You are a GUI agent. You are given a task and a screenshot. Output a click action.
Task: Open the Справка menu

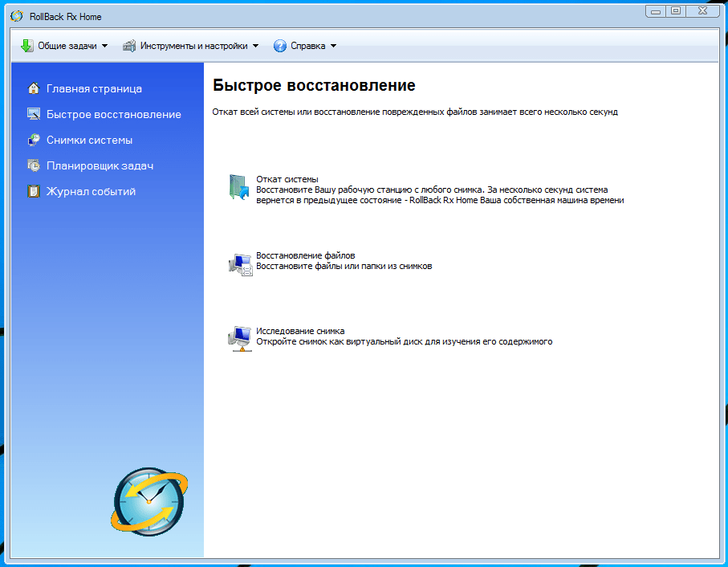[307, 46]
